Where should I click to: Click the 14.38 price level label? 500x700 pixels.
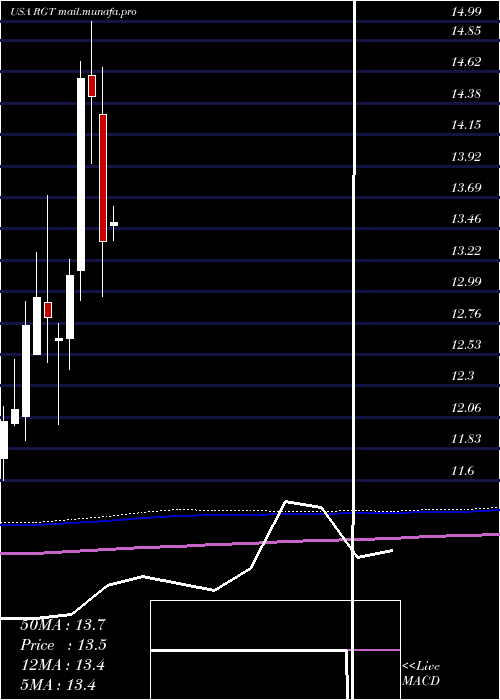[x=466, y=94]
